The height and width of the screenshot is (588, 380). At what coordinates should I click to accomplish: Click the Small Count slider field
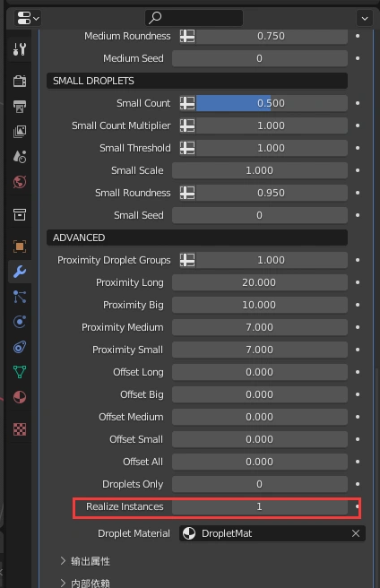pyautogui.click(x=272, y=103)
